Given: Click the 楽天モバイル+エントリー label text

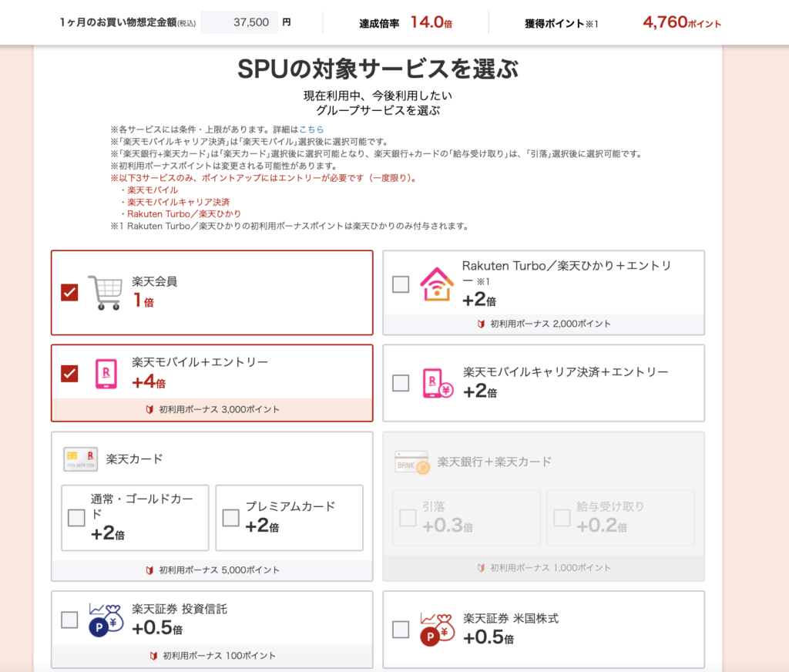Looking at the screenshot, I should pos(200,362).
